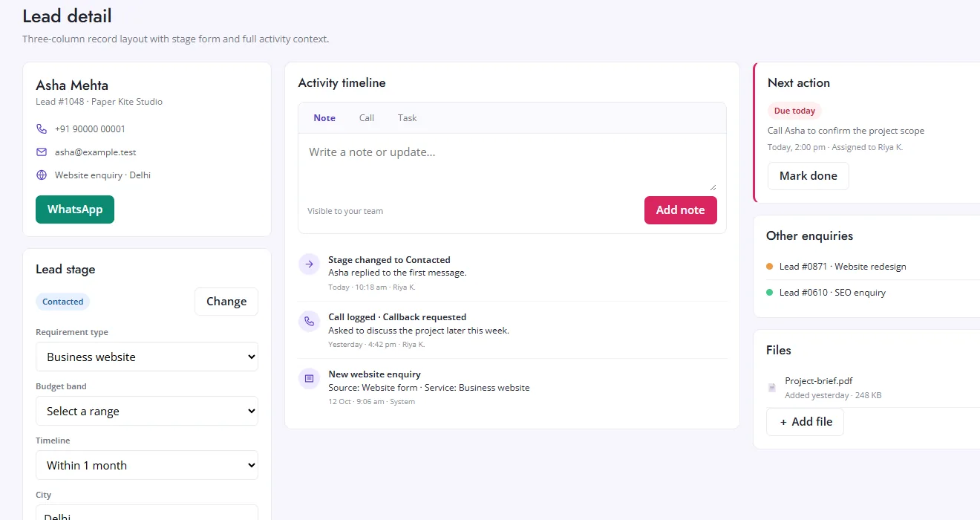Switch to the Call tab
980x520 pixels.
[367, 118]
